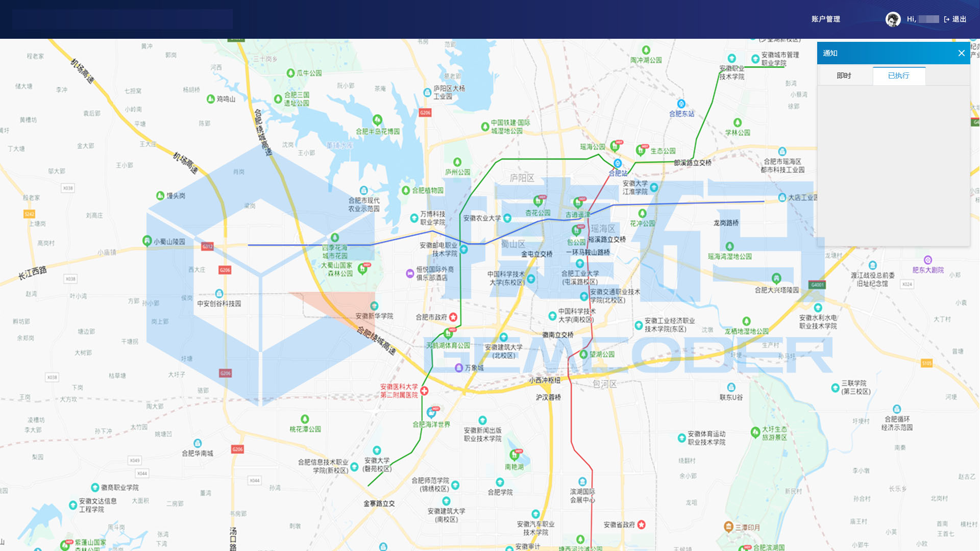Click the 合肥市政府 landmark icon
This screenshot has width=980, height=551.
coord(454,316)
